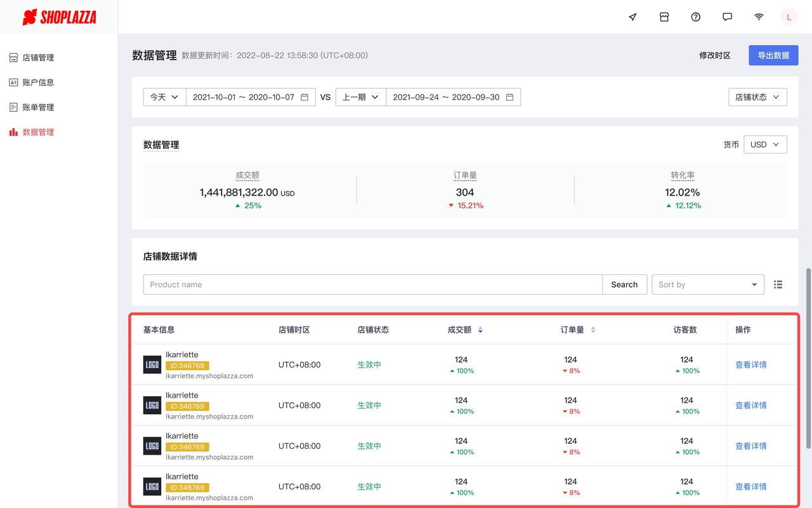Click the 基本信息 column header

(x=159, y=330)
